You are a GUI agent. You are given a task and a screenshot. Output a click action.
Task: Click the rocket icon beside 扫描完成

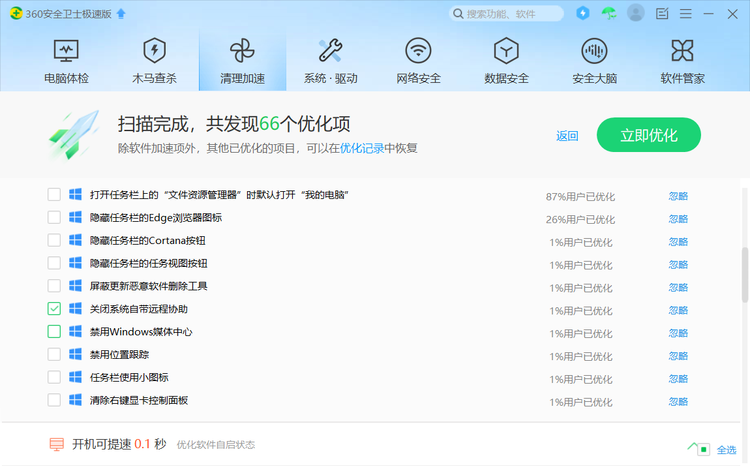73,135
